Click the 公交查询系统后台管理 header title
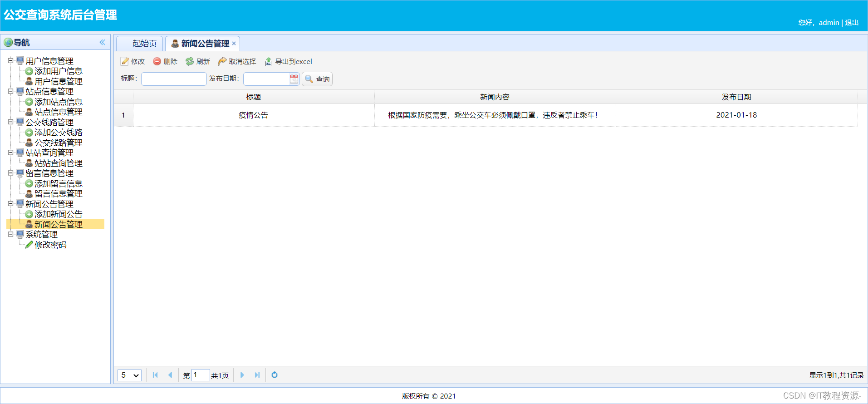 point(60,15)
